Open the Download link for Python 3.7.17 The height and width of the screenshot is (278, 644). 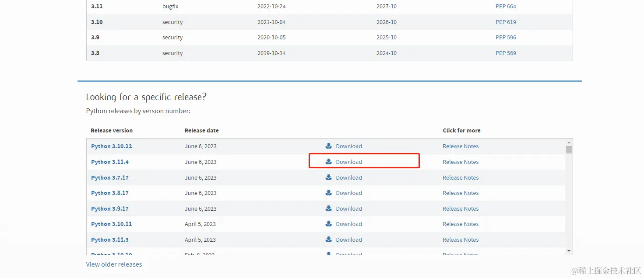tap(349, 177)
